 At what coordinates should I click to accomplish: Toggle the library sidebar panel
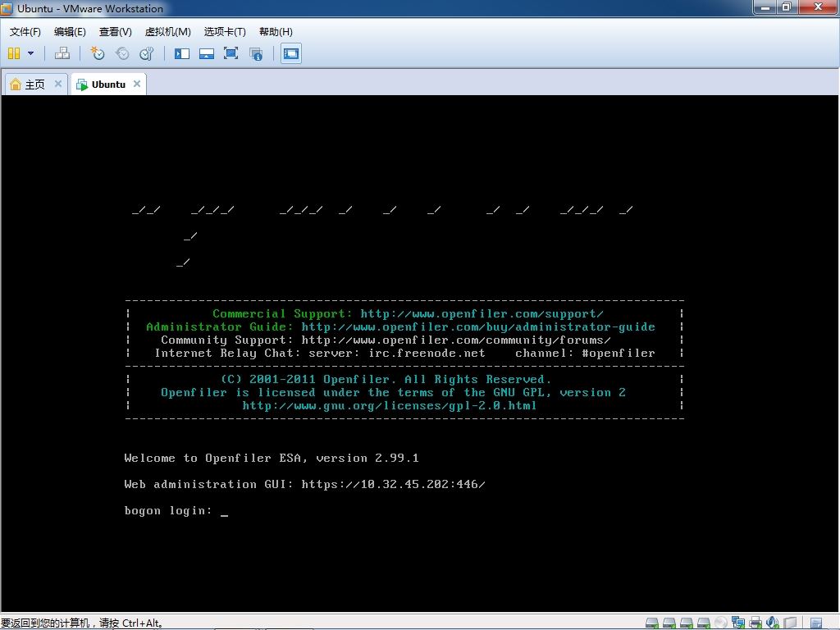(x=182, y=53)
